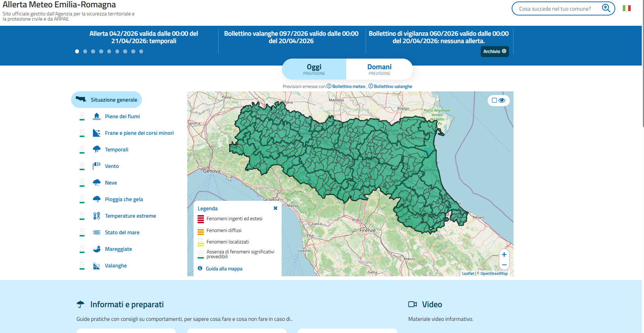Click the waves icon for Stato del mare
Screen dimensions: 644x333
pos(97,232)
